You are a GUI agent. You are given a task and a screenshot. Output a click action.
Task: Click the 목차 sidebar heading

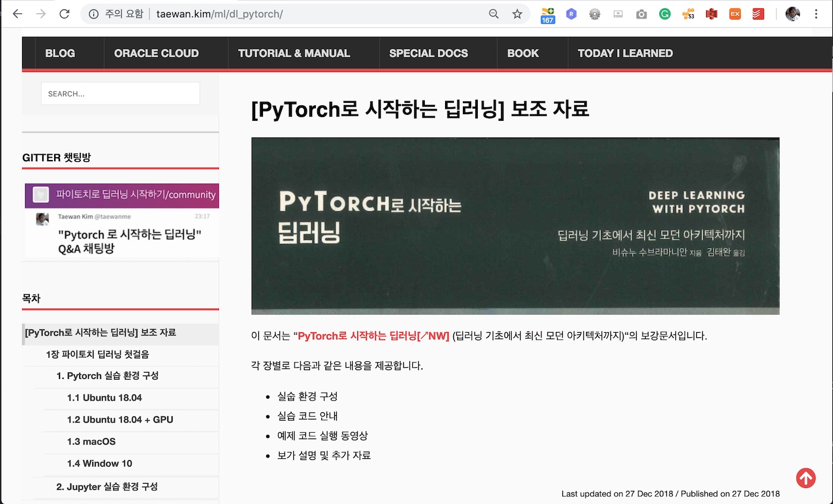32,298
